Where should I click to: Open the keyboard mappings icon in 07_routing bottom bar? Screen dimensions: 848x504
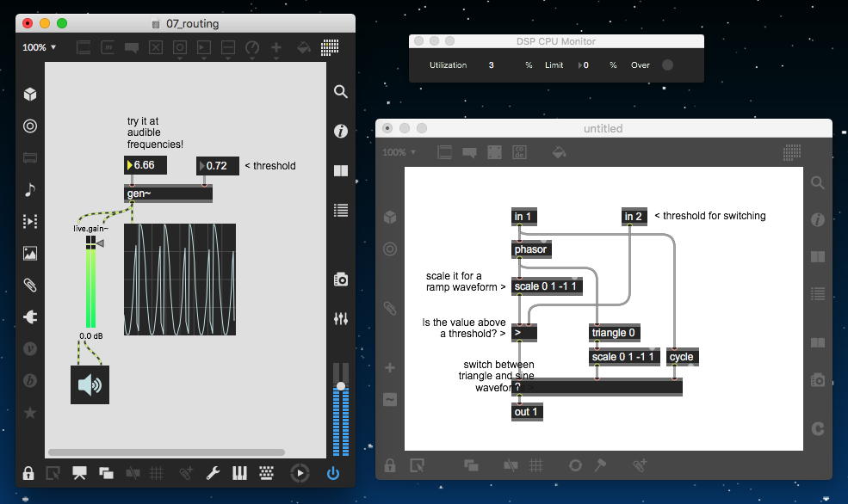[266, 473]
